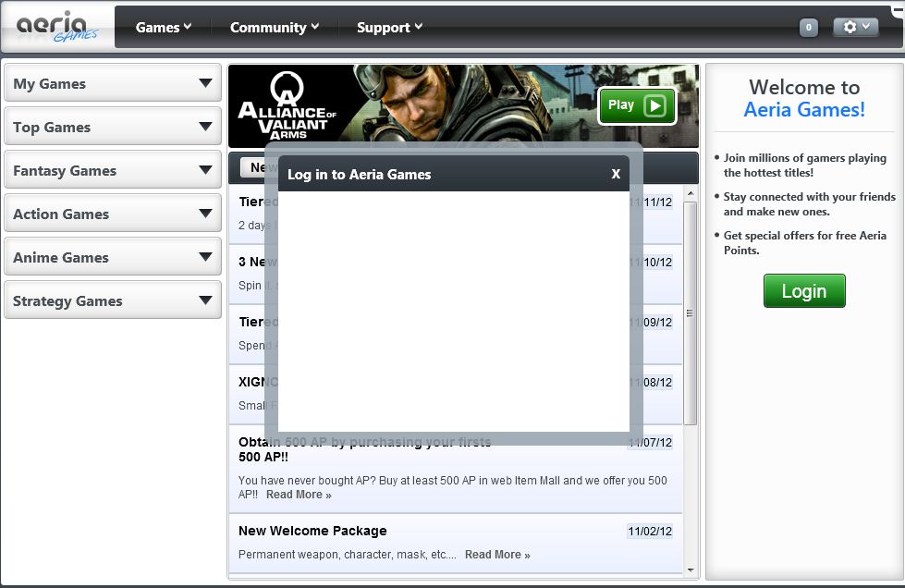Open the Games menu
905x588 pixels.
pos(164,27)
